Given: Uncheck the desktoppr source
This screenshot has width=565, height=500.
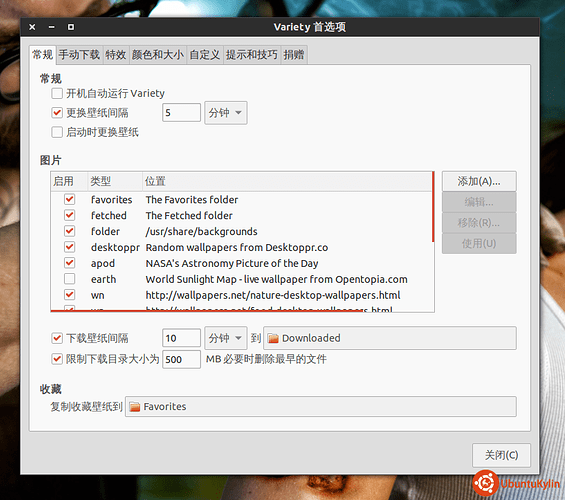Looking at the screenshot, I should (x=70, y=247).
